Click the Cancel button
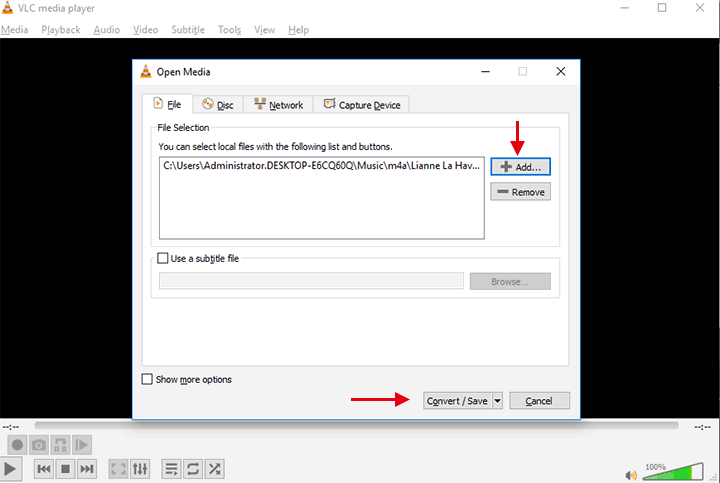This screenshot has width=720, height=483. tap(539, 401)
